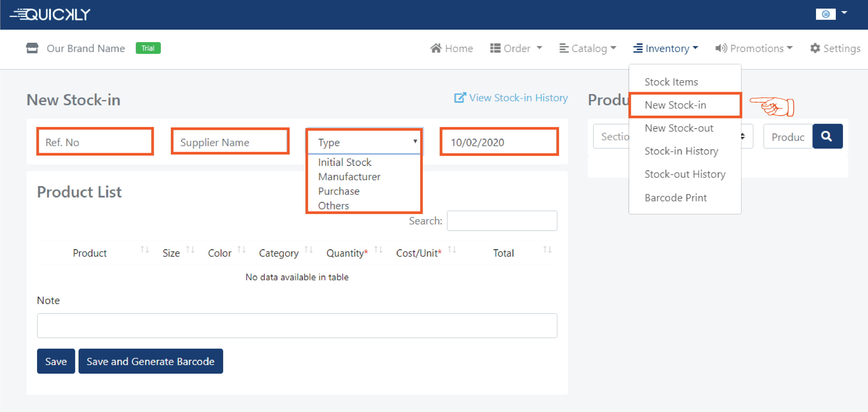
Task: Open Barcode Print menu entry
Action: [x=675, y=197]
